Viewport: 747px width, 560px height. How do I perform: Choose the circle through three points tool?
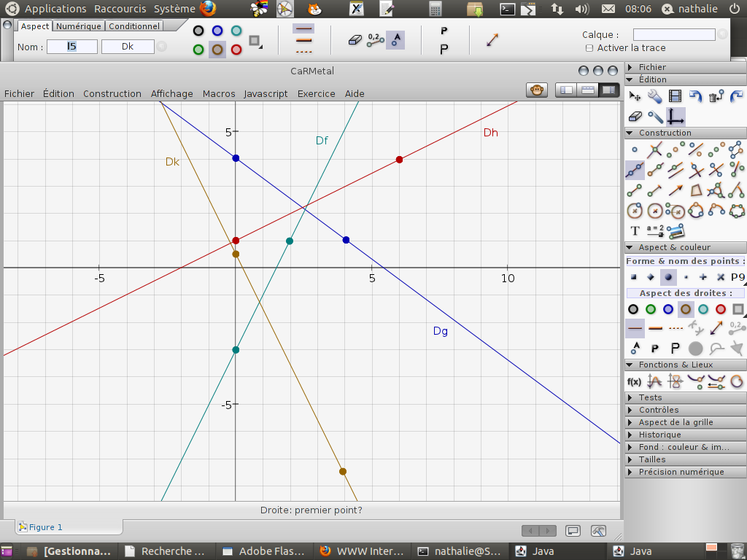pos(695,210)
